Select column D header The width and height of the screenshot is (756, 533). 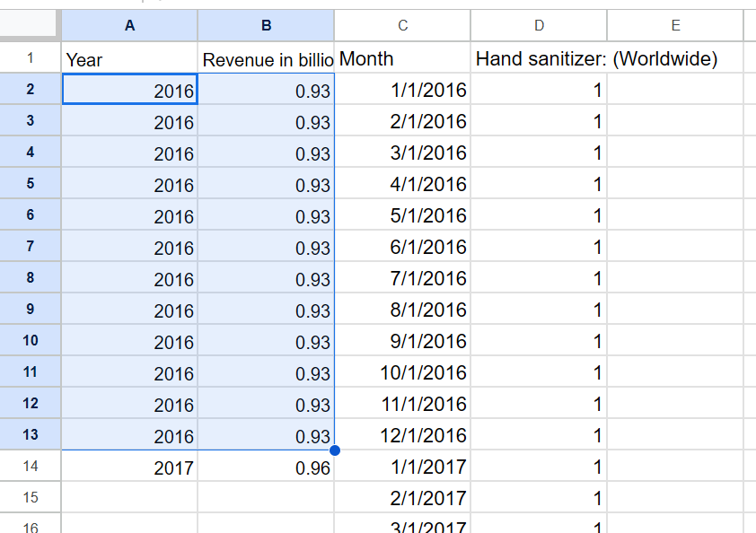539,25
